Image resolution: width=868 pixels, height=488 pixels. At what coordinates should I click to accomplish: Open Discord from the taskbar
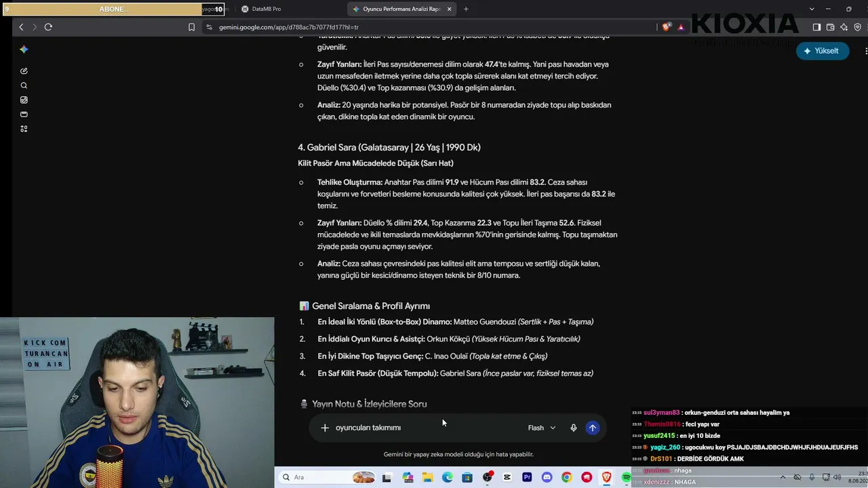click(x=547, y=477)
